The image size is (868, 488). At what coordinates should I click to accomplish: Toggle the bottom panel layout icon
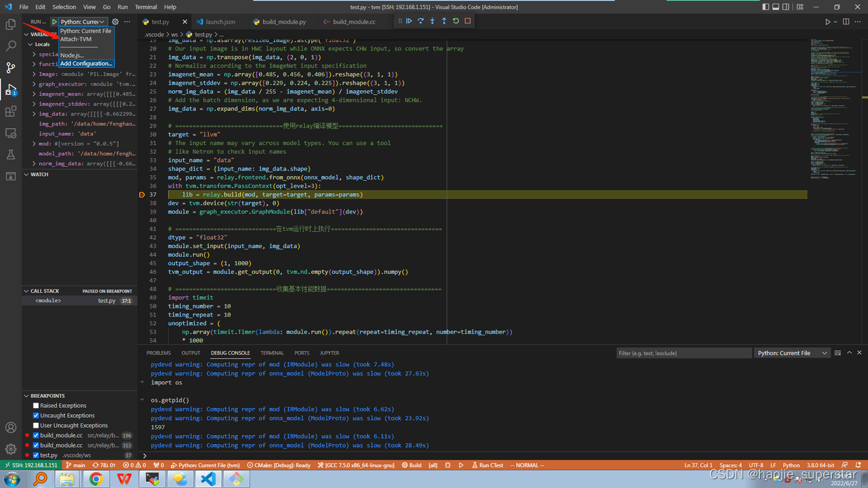pos(777,7)
